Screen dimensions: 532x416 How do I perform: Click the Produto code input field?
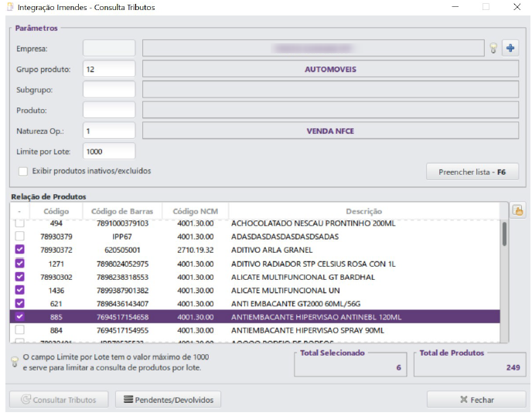coord(109,110)
